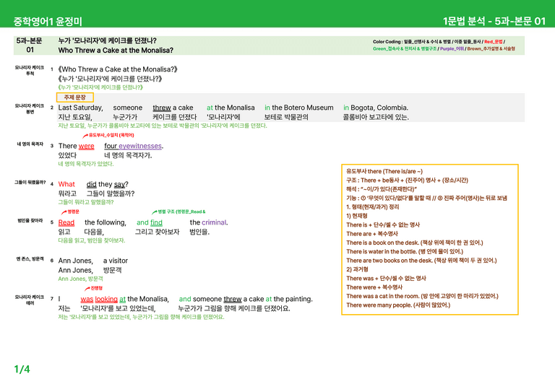Click 'did they say?' in sentence 4

pos(108,184)
